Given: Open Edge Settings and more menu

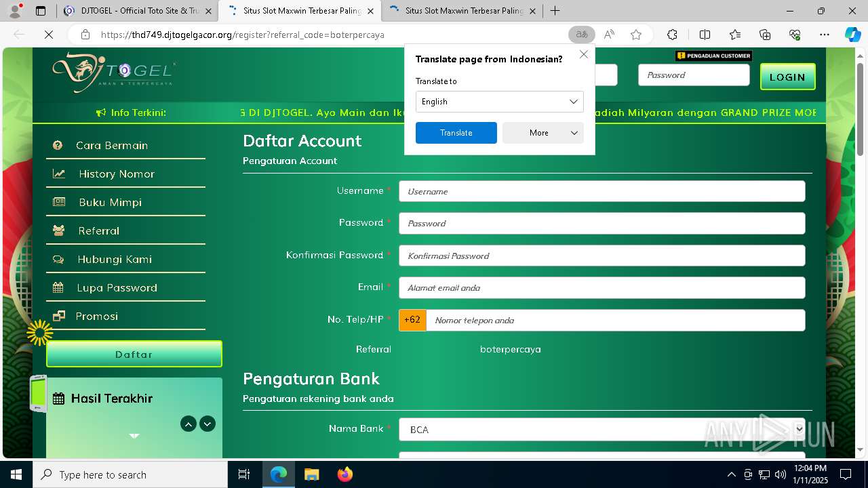Looking at the screenshot, I should [825, 35].
